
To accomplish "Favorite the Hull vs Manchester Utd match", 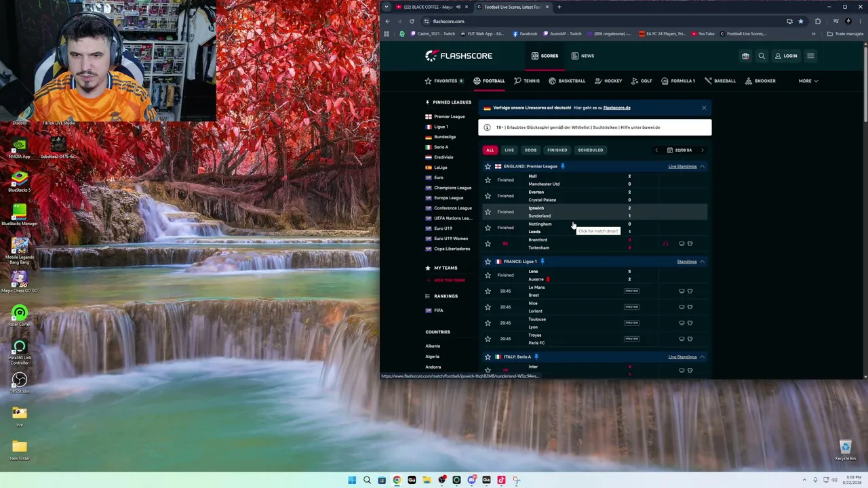I will pyautogui.click(x=488, y=180).
